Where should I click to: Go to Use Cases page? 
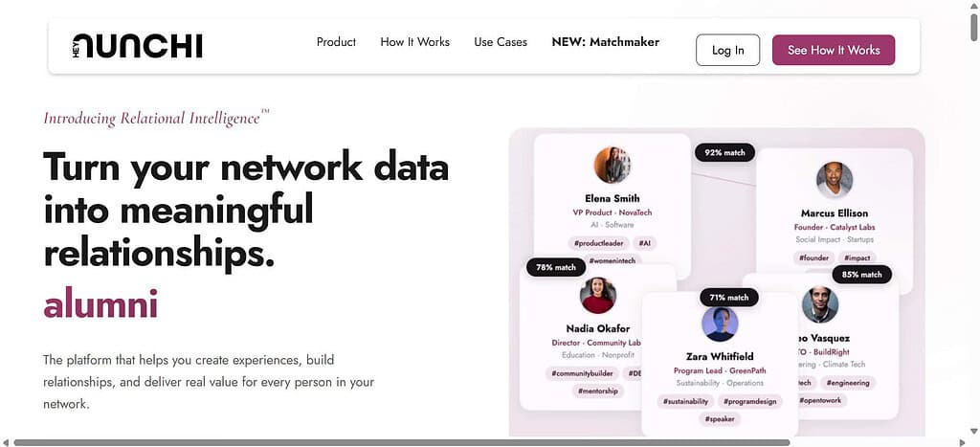pos(501,42)
